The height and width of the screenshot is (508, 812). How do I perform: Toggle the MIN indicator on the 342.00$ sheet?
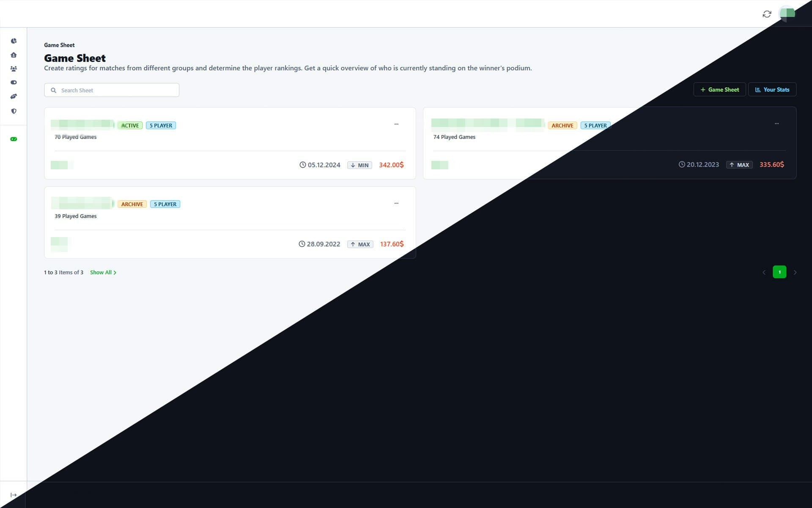click(359, 165)
